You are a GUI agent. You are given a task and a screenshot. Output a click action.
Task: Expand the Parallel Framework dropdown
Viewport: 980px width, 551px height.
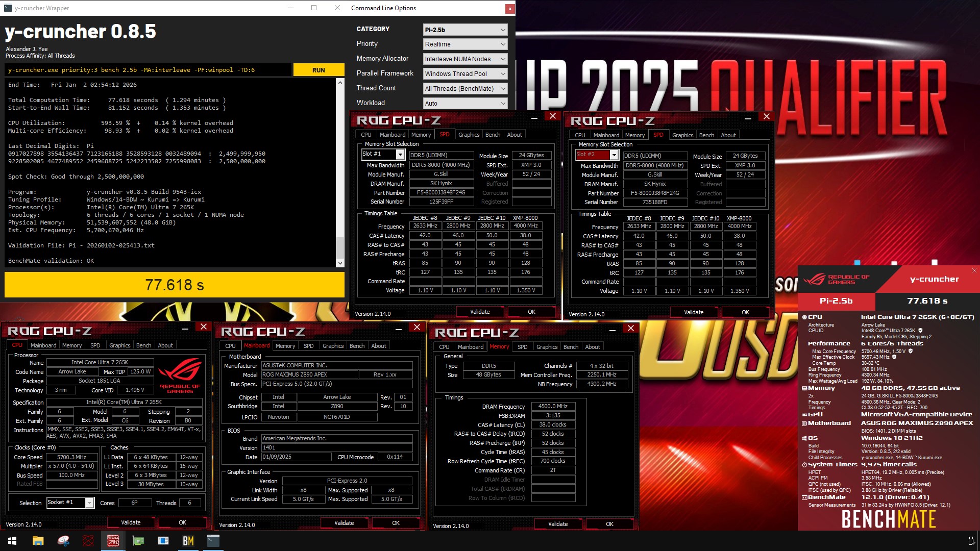[x=465, y=74]
